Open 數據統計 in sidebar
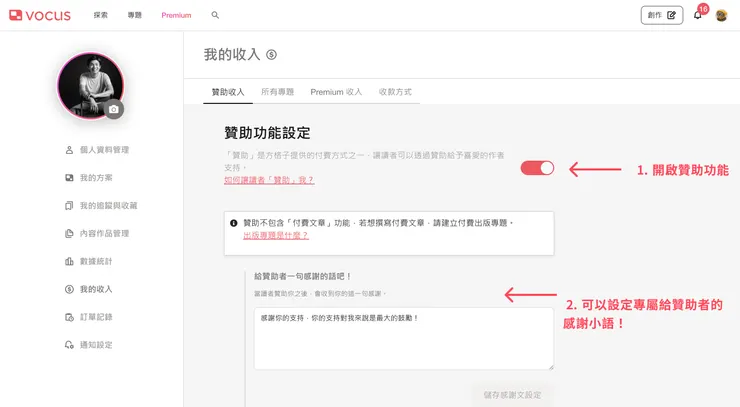 tap(96, 262)
